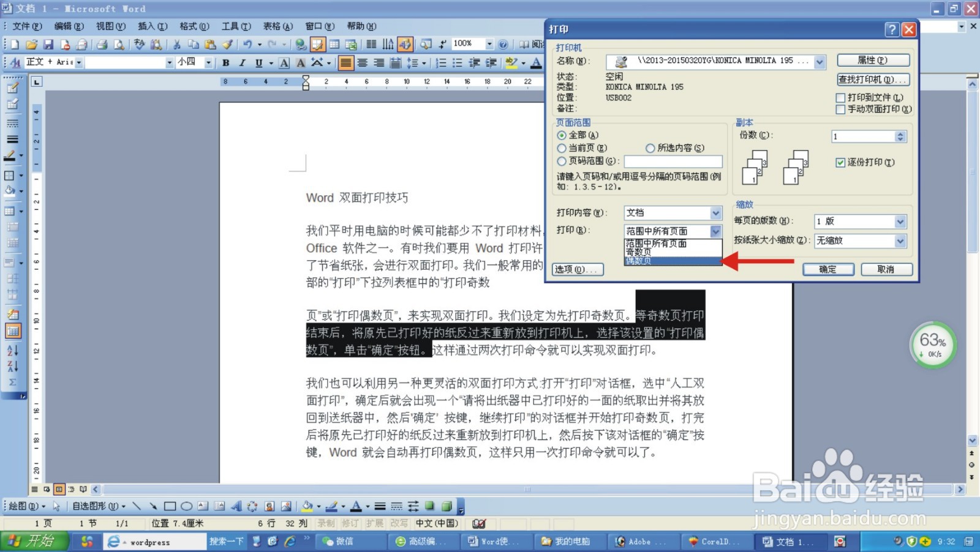Apply bulleted list formatting
980x552 pixels.
pos(457,62)
